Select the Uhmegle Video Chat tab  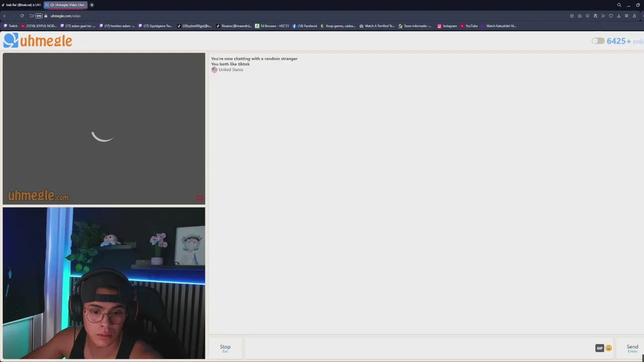click(65, 5)
